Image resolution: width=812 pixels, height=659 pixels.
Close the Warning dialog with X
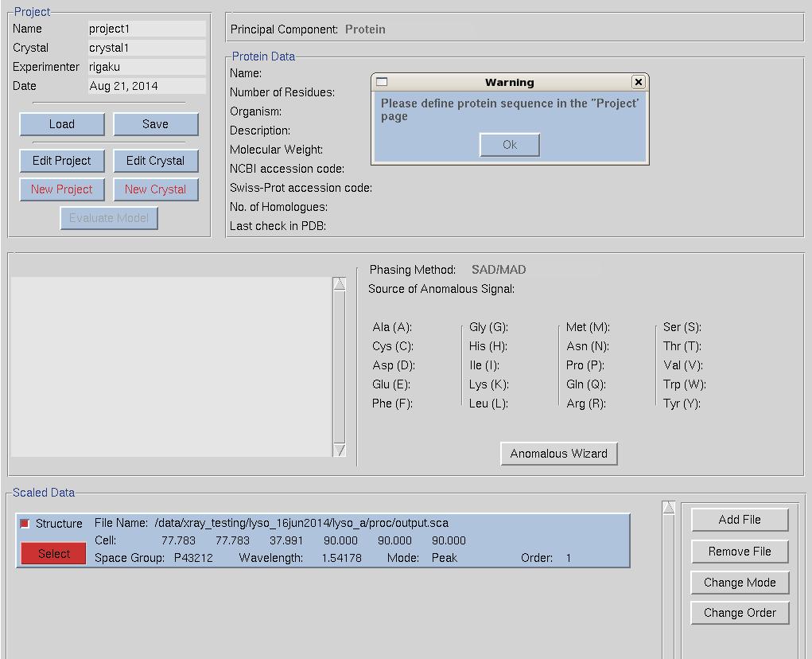[x=638, y=82]
